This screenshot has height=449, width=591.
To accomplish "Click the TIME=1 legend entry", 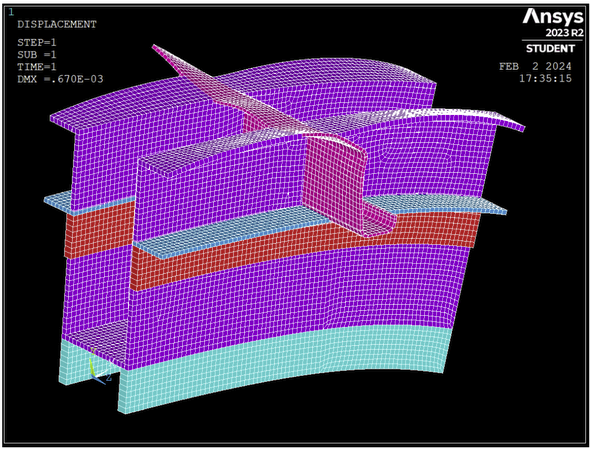I will [37, 67].
